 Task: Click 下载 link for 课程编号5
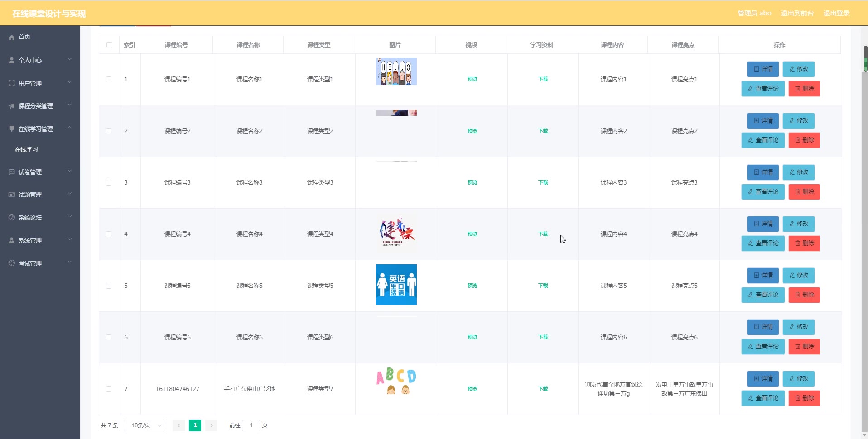[543, 286]
